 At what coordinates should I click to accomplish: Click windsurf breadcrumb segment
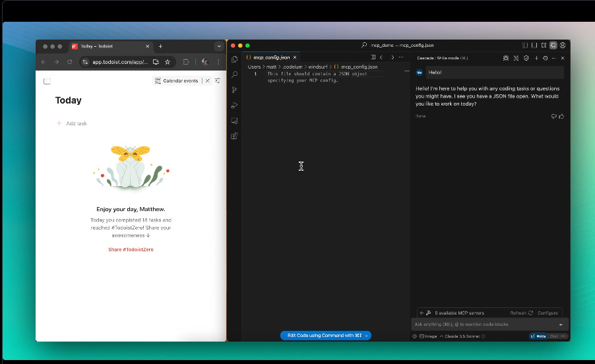click(x=317, y=67)
